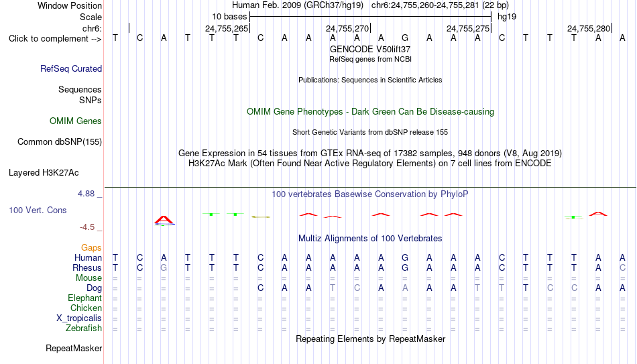
Task: Click the -4.5 PhyloP lower limit value
Action: (87, 227)
